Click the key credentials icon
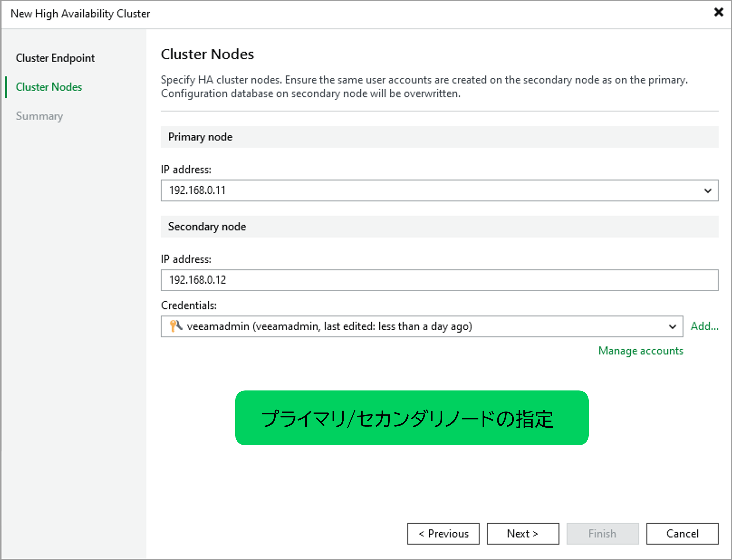Screen dimensions: 732x560 (175, 326)
